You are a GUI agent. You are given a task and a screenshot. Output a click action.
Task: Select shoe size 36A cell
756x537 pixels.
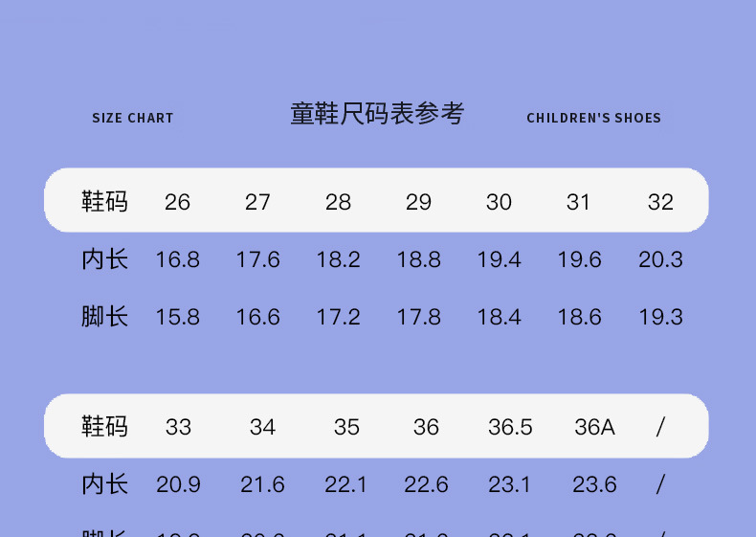tap(594, 427)
